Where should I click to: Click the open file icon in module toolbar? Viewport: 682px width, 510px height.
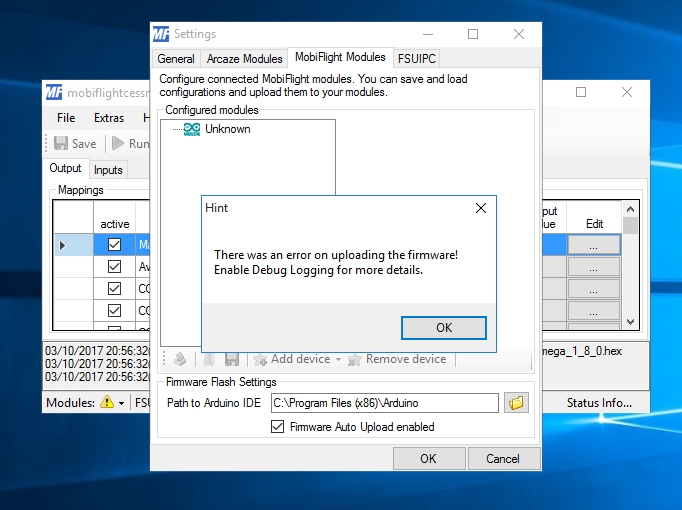pos(209,360)
